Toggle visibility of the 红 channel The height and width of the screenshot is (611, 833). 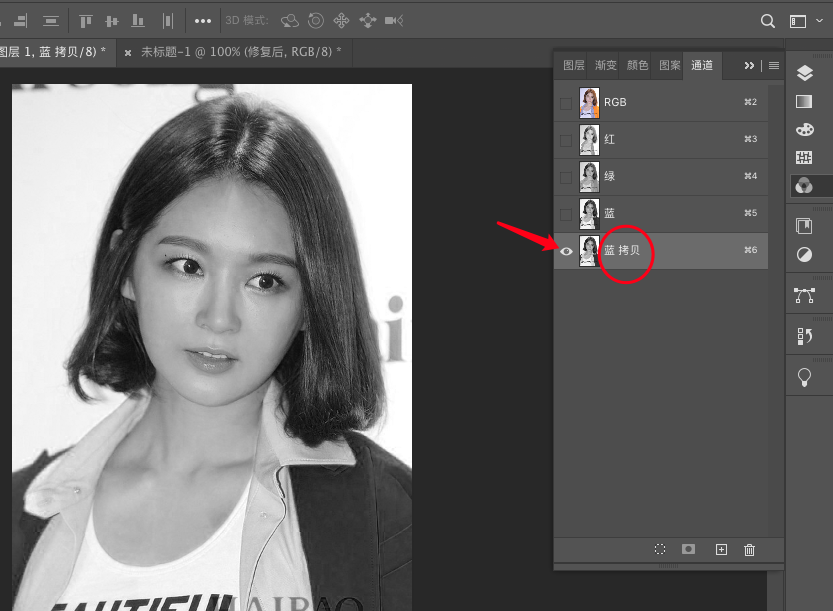pyautogui.click(x=566, y=140)
